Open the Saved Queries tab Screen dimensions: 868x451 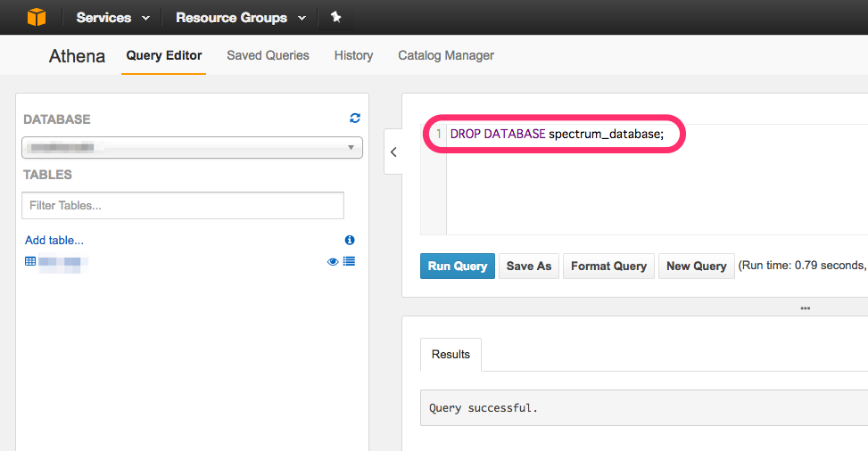[x=268, y=55]
